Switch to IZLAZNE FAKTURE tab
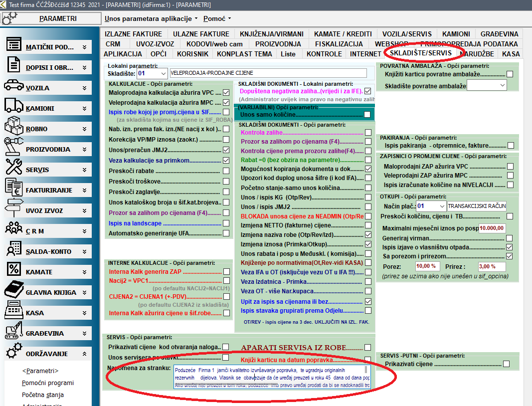The width and height of the screenshot is (532, 406). coord(133,34)
